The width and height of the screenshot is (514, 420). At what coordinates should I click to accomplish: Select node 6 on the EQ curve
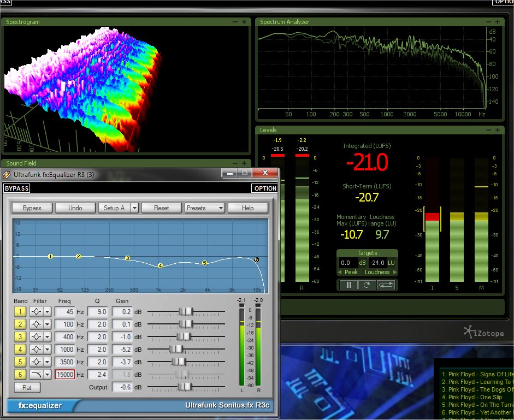pyautogui.click(x=256, y=259)
